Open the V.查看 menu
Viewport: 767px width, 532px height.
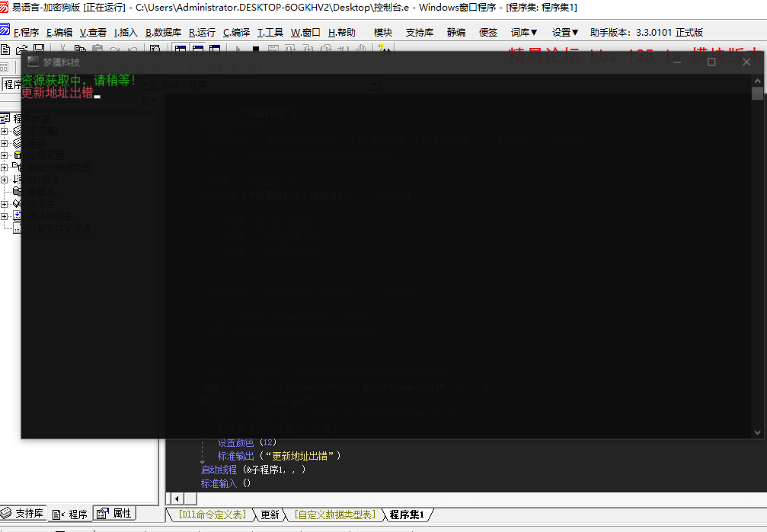(x=93, y=32)
